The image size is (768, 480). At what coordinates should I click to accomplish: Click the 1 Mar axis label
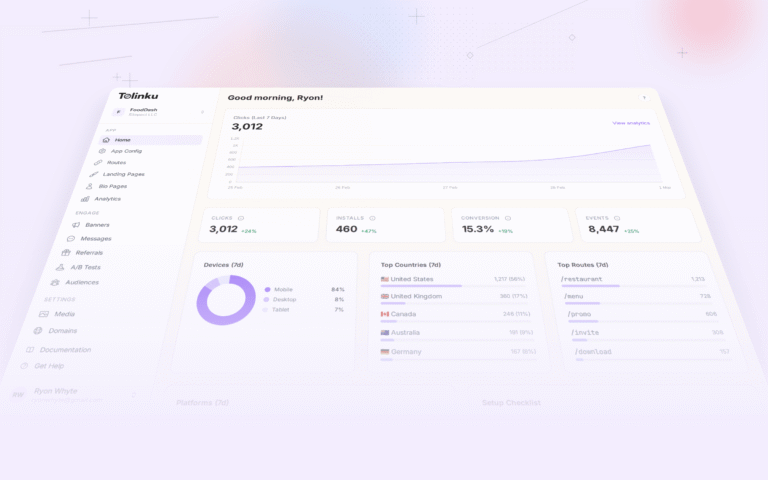665,188
